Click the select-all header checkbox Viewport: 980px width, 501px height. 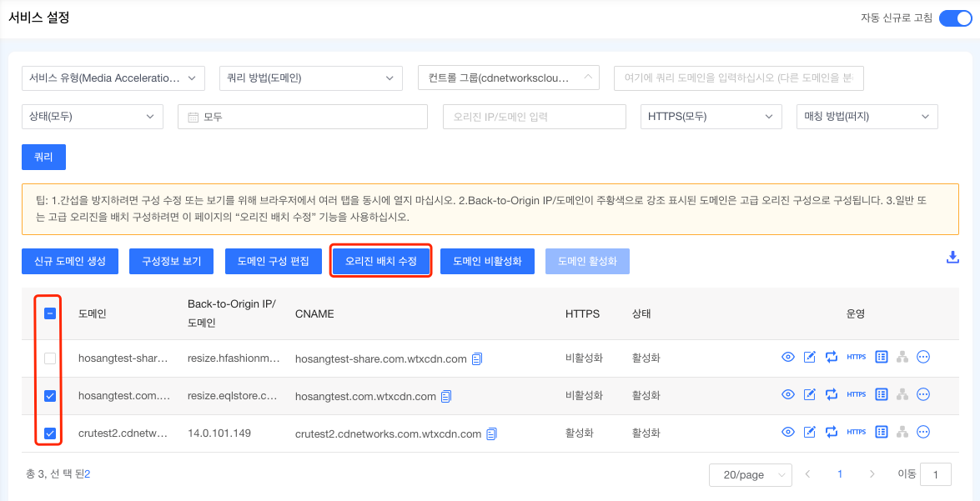coord(48,312)
